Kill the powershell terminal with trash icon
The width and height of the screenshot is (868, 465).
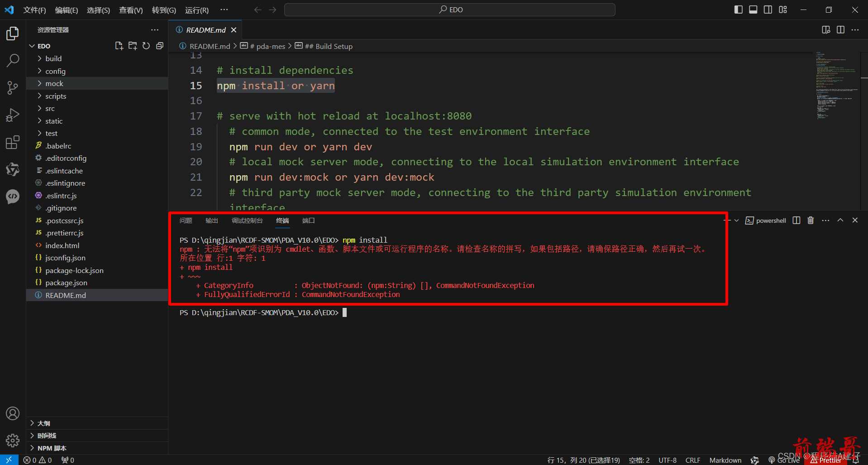pos(811,221)
